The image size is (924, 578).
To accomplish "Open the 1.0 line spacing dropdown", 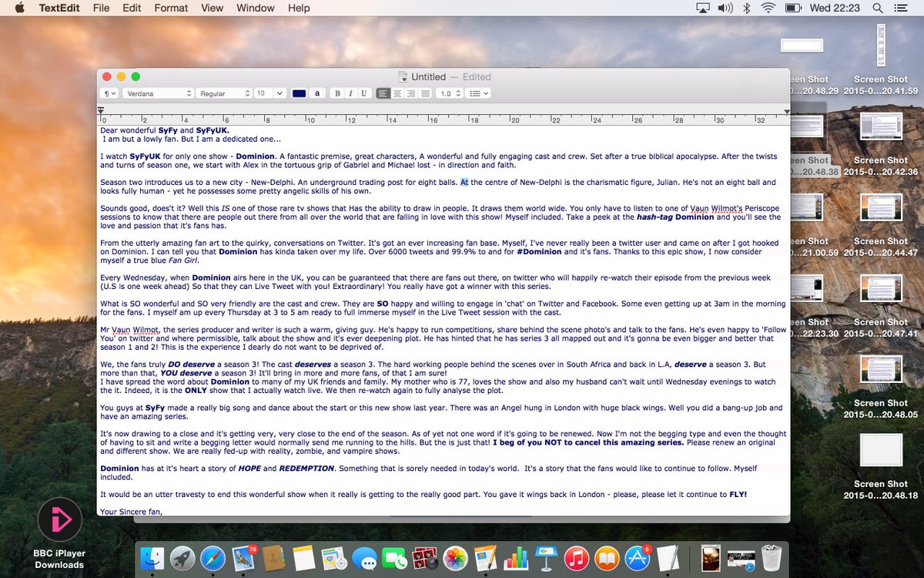I will click(x=450, y=93).
